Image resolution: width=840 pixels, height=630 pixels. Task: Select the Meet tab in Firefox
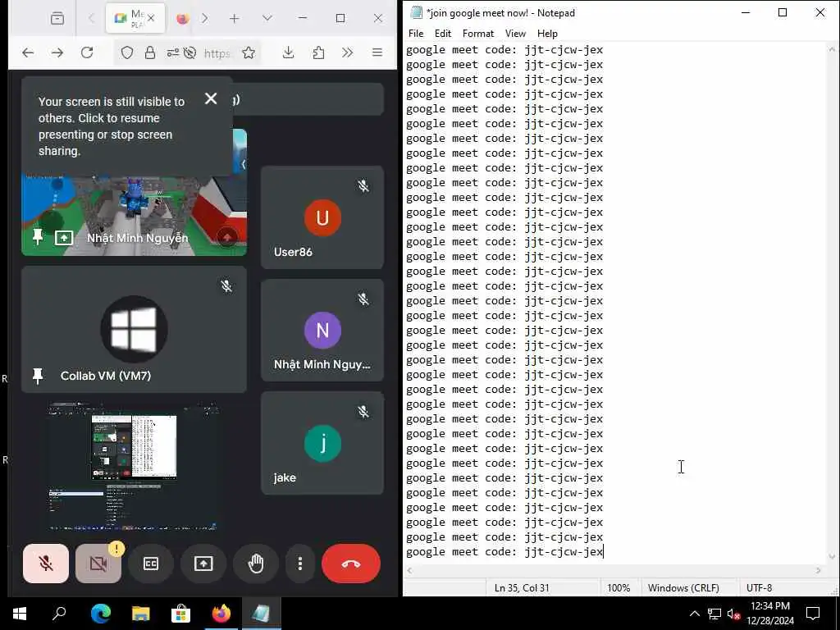point(130,18)
